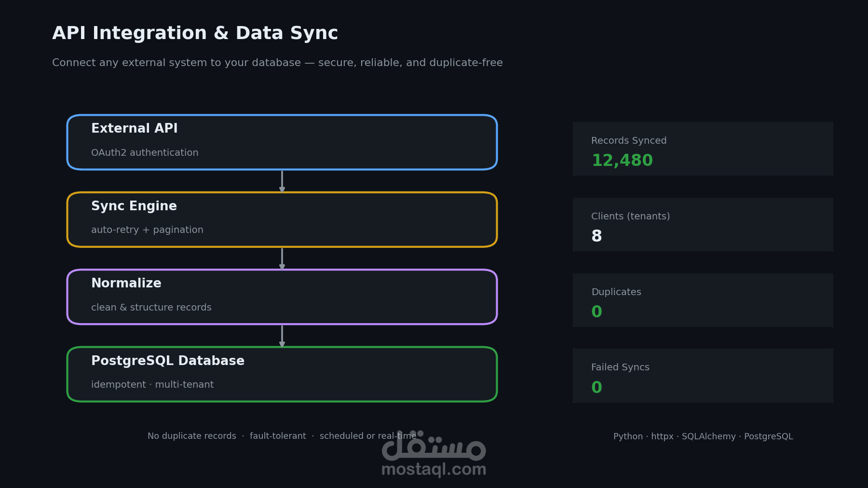
Task: Click the tenants count value 8
Action: coord(597,236)
